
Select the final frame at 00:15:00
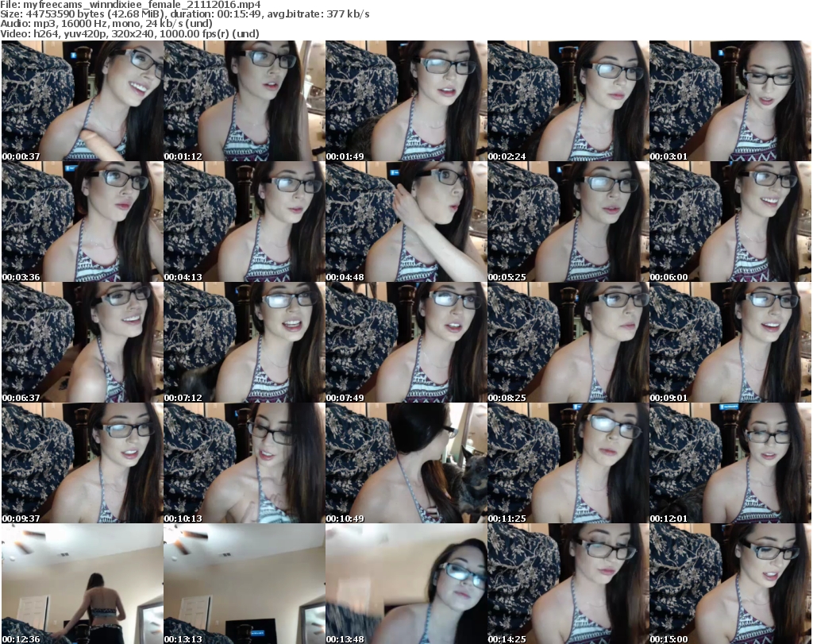(730, 584)
